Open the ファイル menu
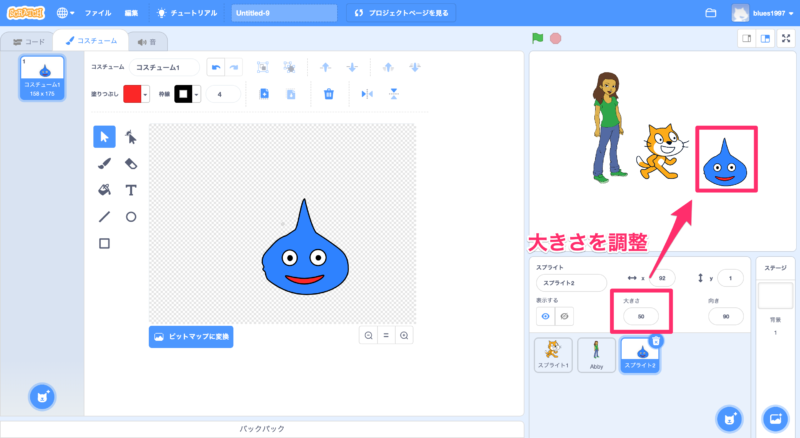Screen dimensions: 800x438 (x=98, y=13)
